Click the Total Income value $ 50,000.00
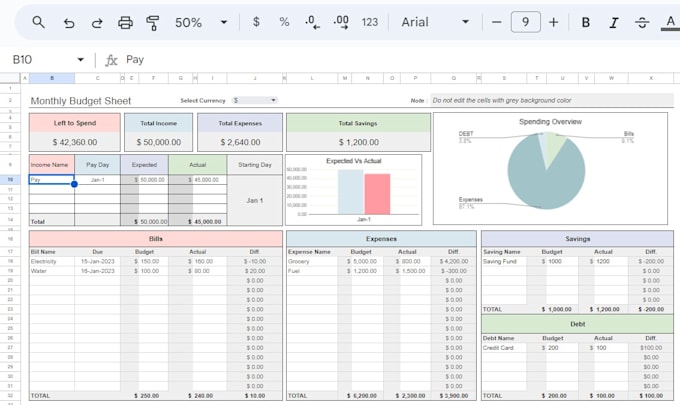This screenshot has height=405, width=680. point(159,142)
